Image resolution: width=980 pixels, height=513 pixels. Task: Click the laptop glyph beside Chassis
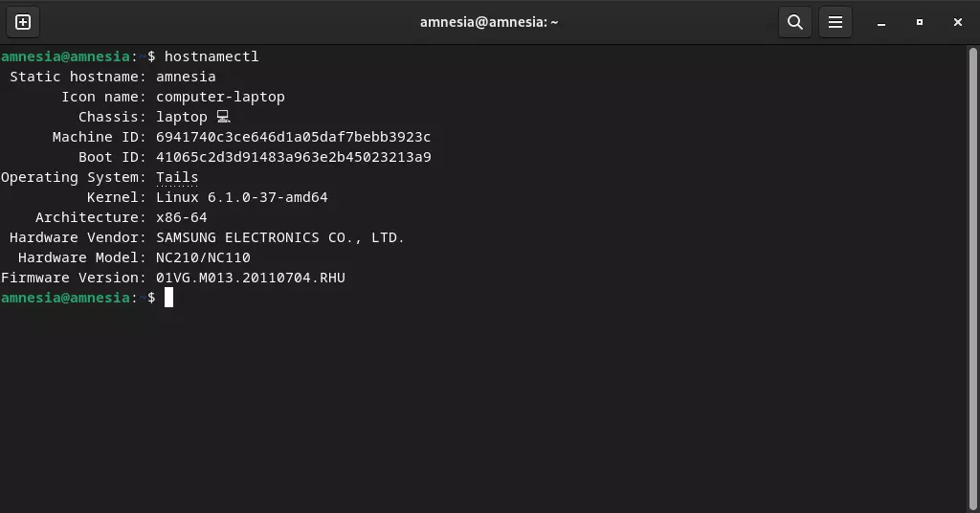pyautogui.click(x=223, y=116)
